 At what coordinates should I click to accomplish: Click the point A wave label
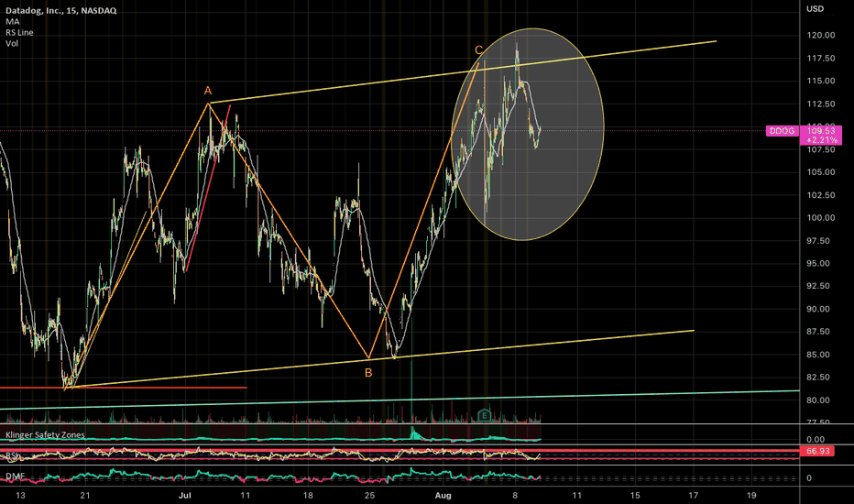click(x=207, y=91)
